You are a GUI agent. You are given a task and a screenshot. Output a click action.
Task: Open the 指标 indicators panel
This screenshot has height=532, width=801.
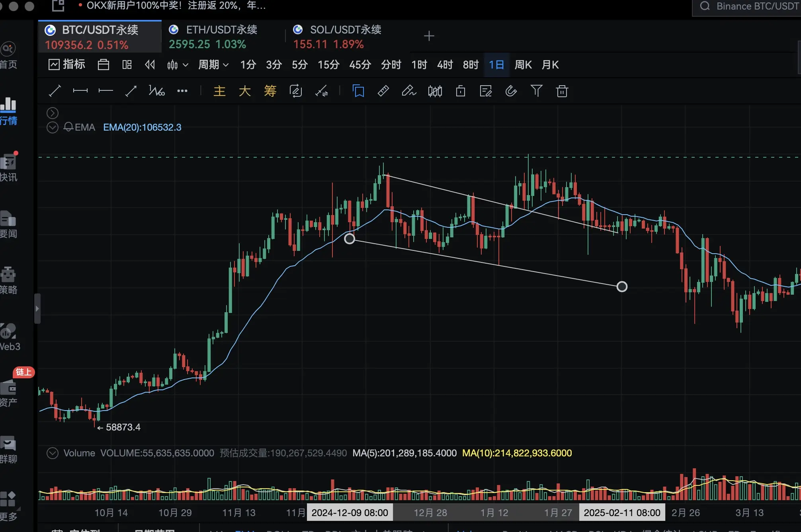click(x=66, y=65)
